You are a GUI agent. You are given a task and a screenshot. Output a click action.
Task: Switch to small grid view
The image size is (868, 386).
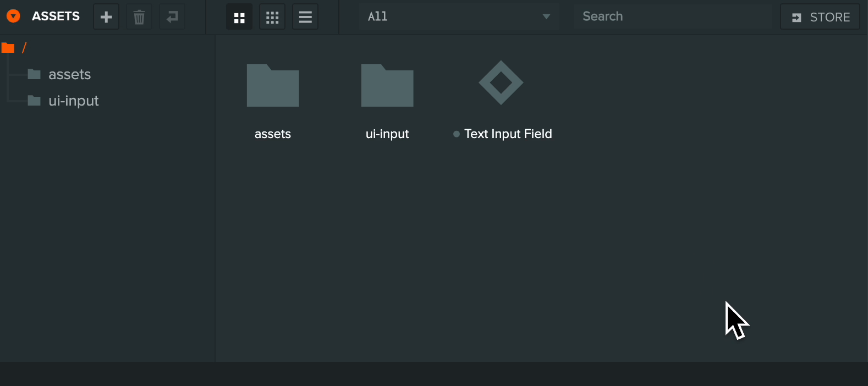[x=272, y=17]
